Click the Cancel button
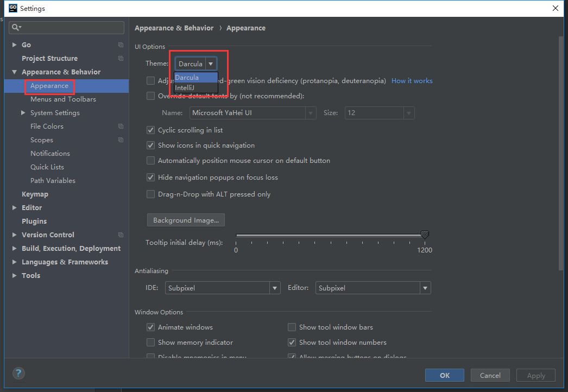The width and height of the screenshot is (568, 392). coord(490,375)
